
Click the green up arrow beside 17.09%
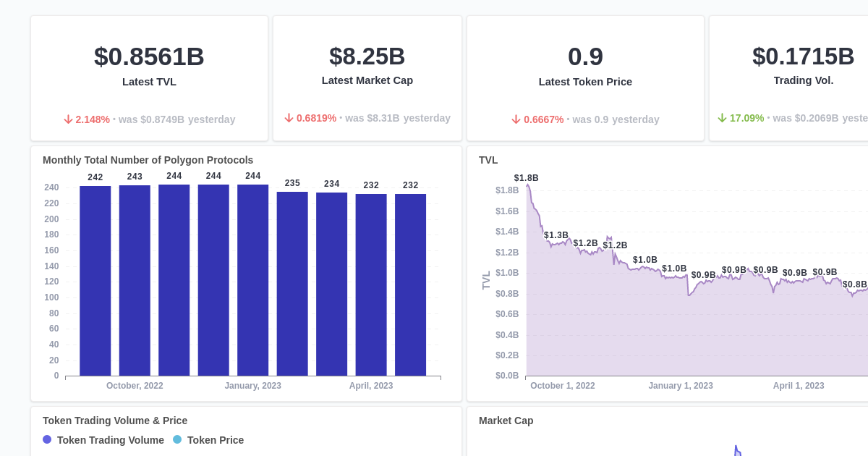(723, 118)
